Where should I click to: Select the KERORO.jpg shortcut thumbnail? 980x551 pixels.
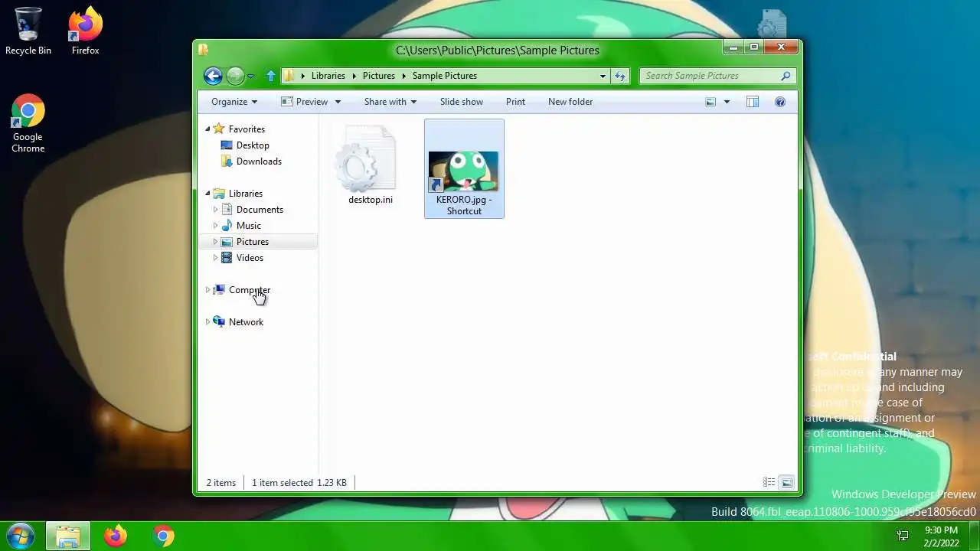pyautogui.click(x=463, y=171)
